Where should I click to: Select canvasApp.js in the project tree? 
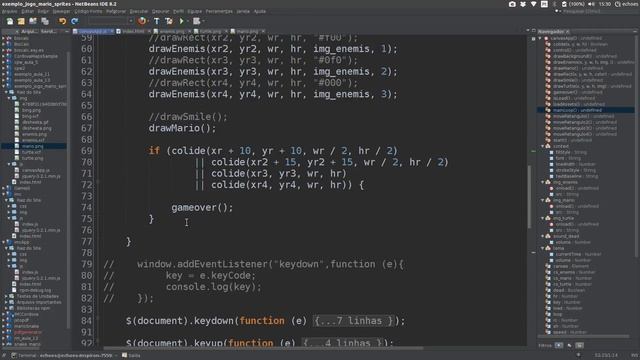tap(36, 170)
